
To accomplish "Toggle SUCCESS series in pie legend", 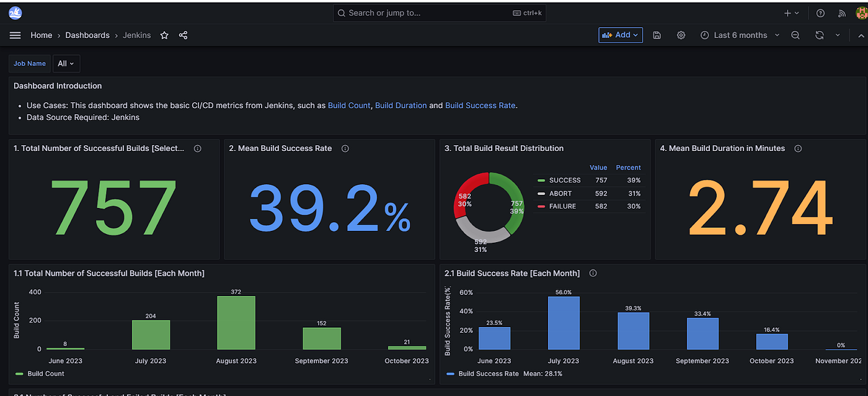I will [564, 180].
